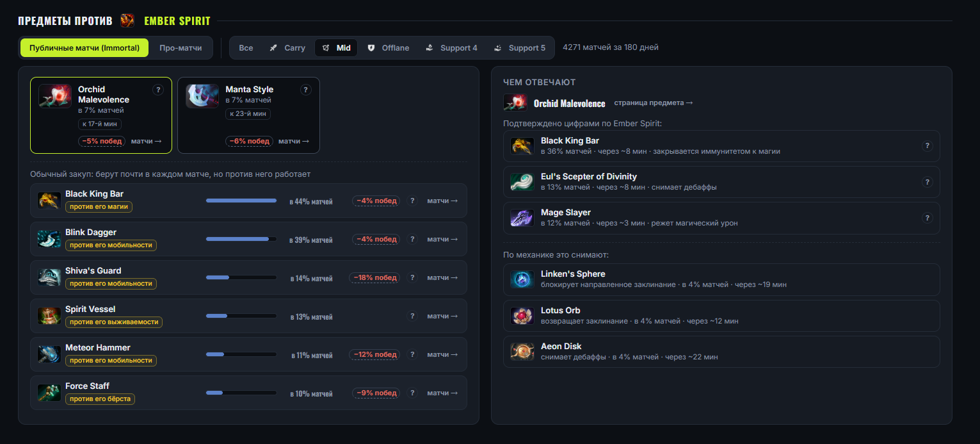Click the Eul's Scepter of Divinity icon
The width and height of the screenshot is (980, 444).
click(522, 181)
